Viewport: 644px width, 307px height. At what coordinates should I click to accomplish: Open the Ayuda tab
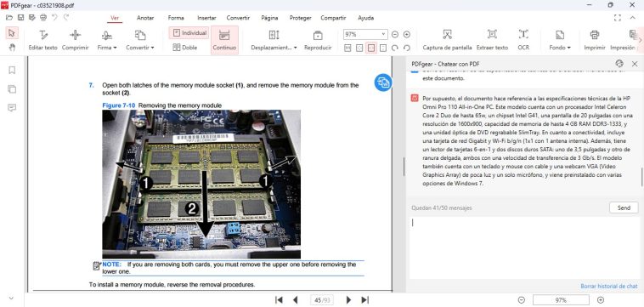click(365, 18)
